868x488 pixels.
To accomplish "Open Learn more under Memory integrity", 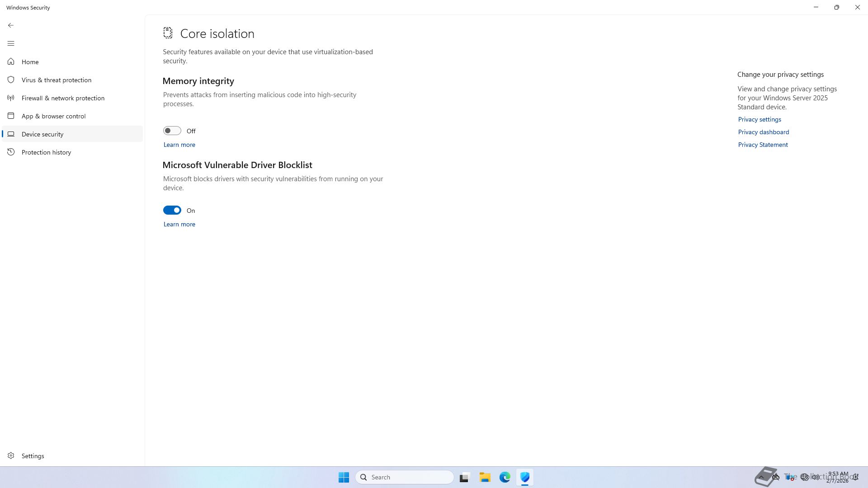I will 179,145.
